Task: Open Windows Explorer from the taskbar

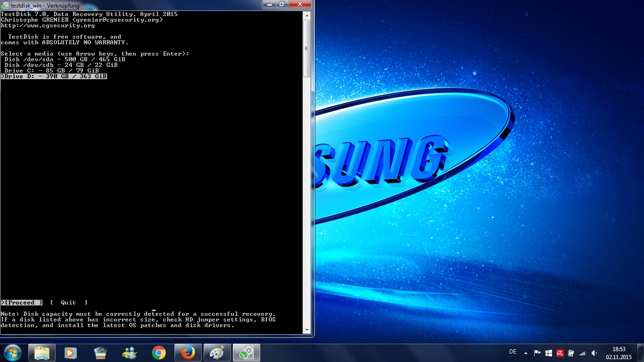Action: (x=42, y=353)
